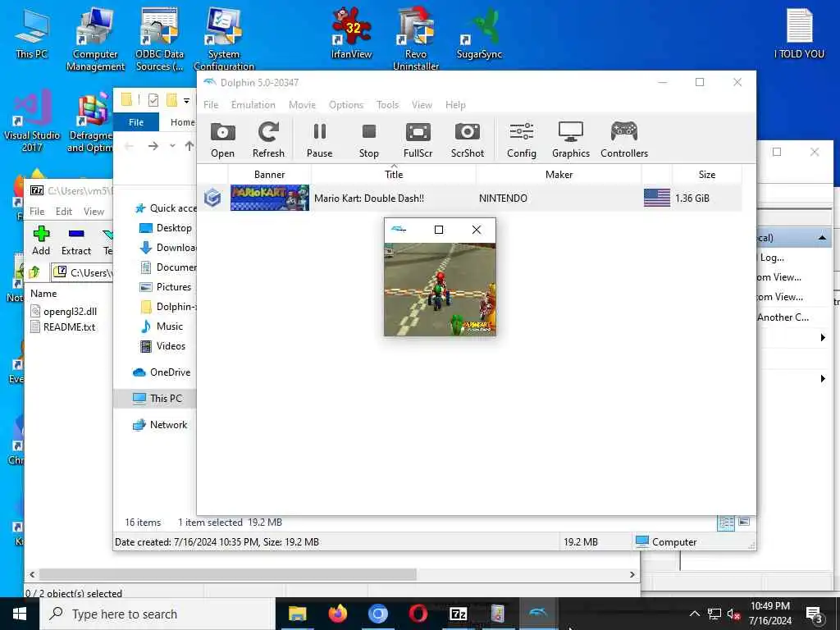Stop the emulation in Dolphin
Viewport: 840px width, 630px height.
pos(368,139)
